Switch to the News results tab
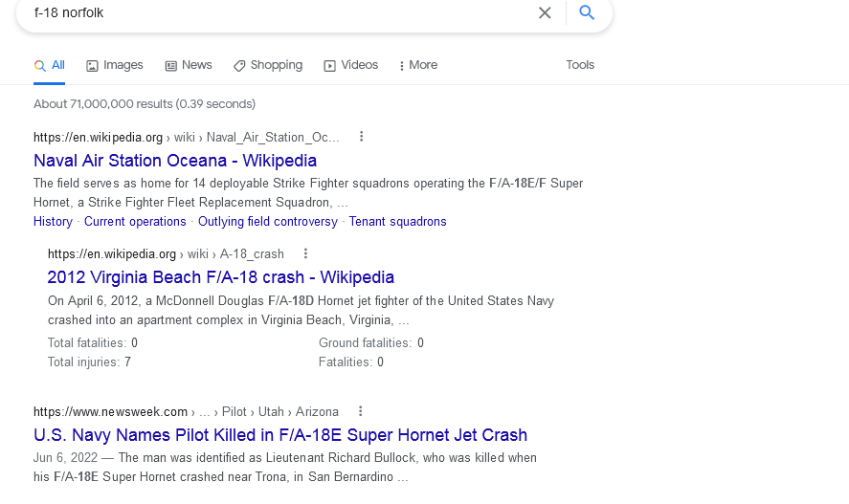The height and width of the screenshot is (504, 849). point(189,65)
